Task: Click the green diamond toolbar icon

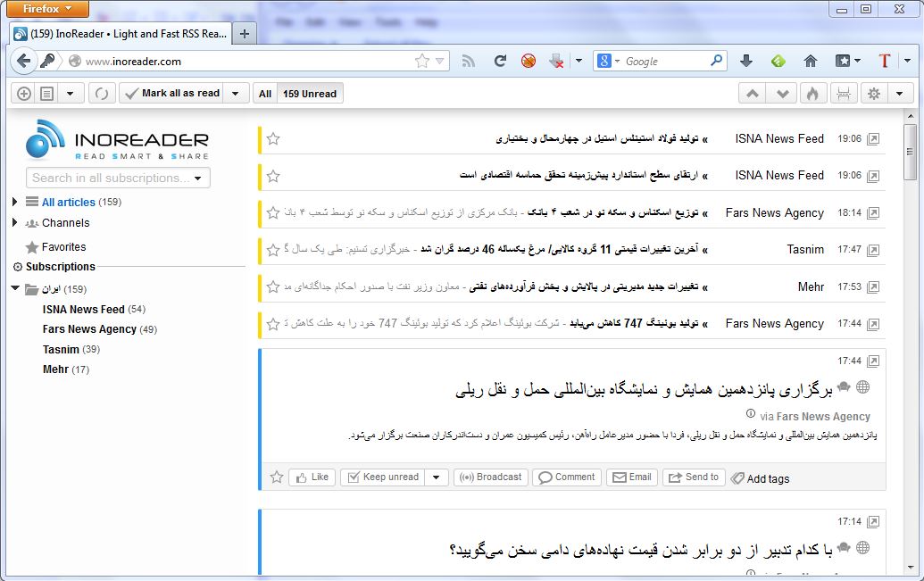Action: point(778,61)
